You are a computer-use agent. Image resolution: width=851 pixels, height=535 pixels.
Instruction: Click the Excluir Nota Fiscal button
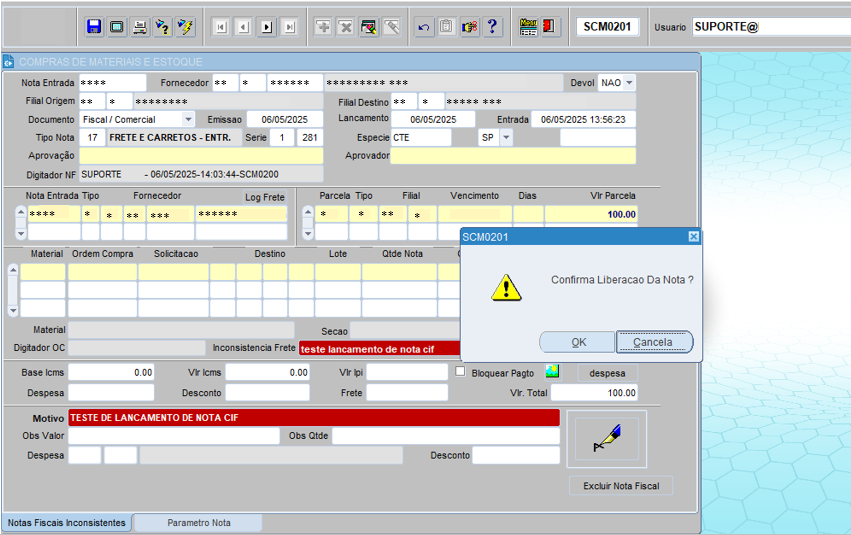tap(621, 486)
